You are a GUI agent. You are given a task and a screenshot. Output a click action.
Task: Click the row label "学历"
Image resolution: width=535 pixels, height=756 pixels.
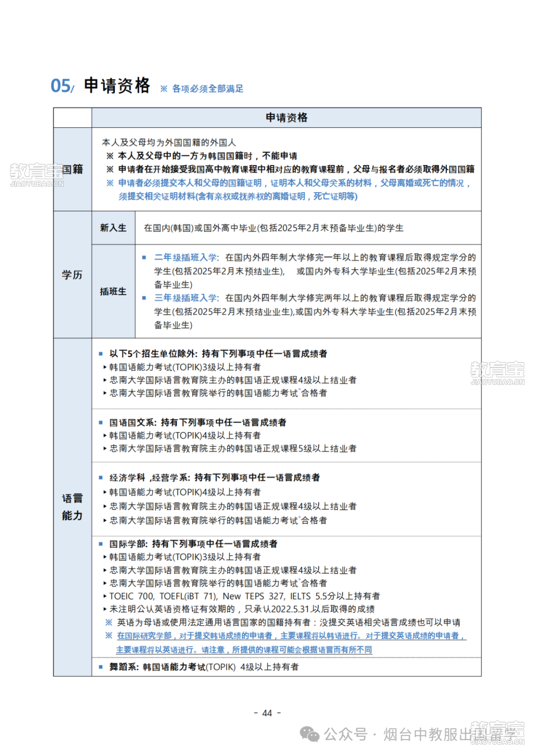(72, 275)
